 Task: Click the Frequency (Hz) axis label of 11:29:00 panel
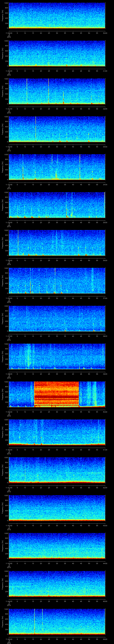[3, 16]
